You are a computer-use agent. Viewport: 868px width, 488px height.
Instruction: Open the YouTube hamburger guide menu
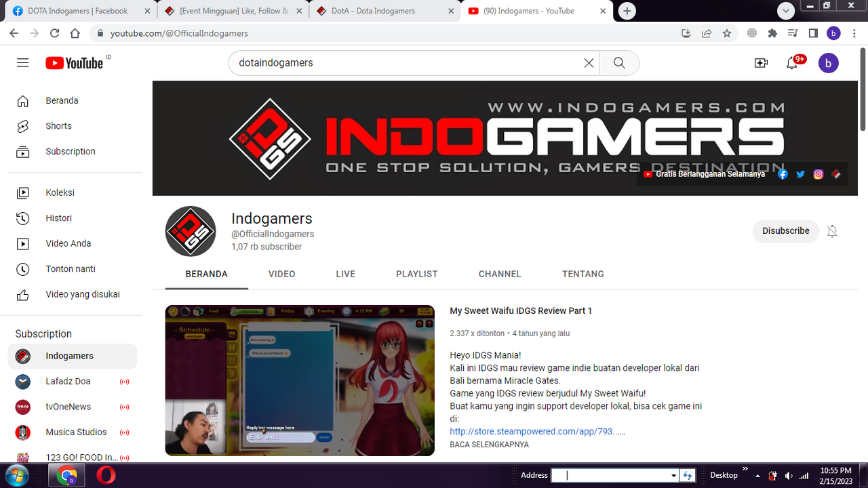pos(23,63)
